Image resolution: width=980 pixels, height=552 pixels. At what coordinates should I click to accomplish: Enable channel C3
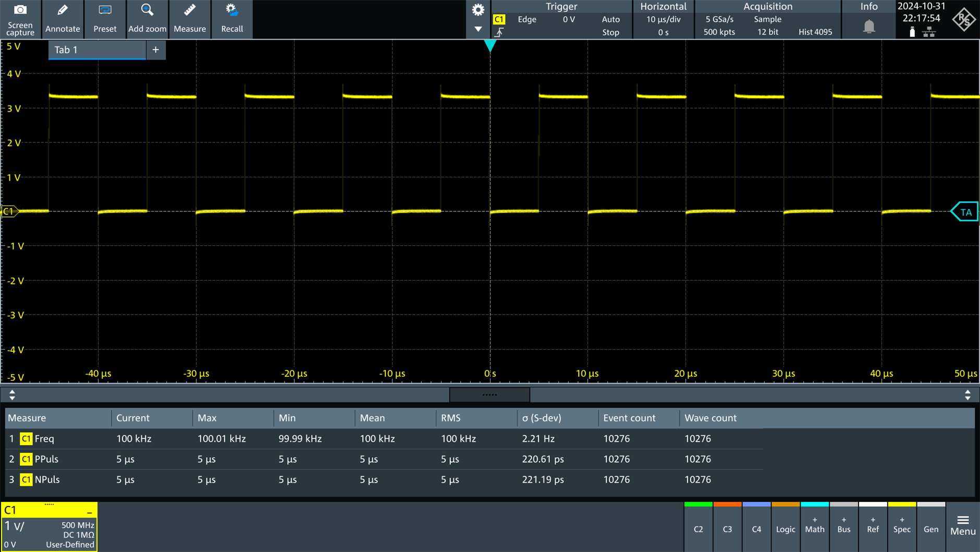point(727,527)
